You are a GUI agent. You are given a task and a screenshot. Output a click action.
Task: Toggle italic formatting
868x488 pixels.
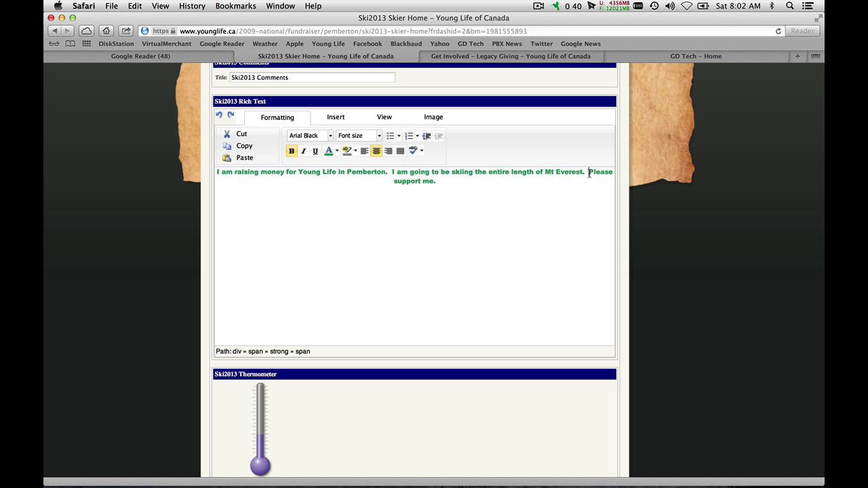pyautogui.click(x=303, y=151)
